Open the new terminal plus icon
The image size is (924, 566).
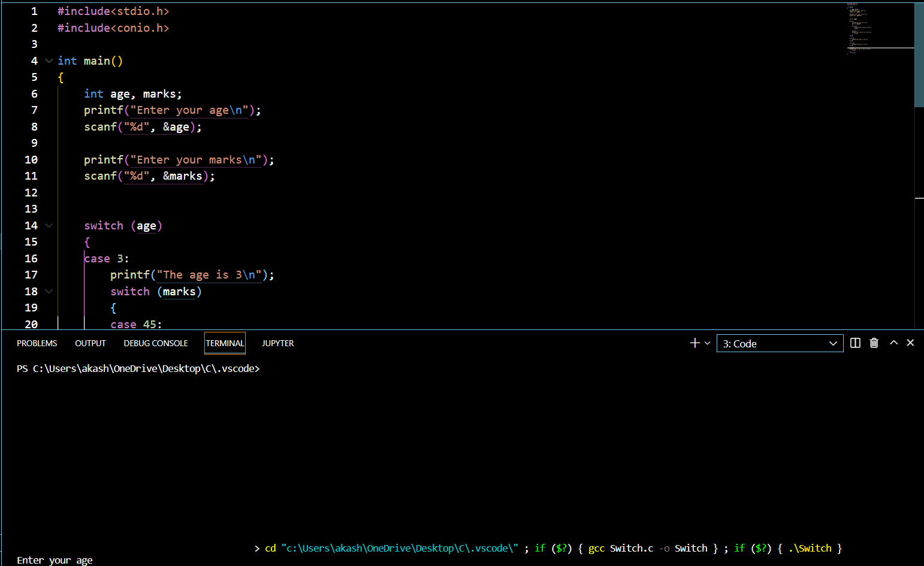point(694,343)
